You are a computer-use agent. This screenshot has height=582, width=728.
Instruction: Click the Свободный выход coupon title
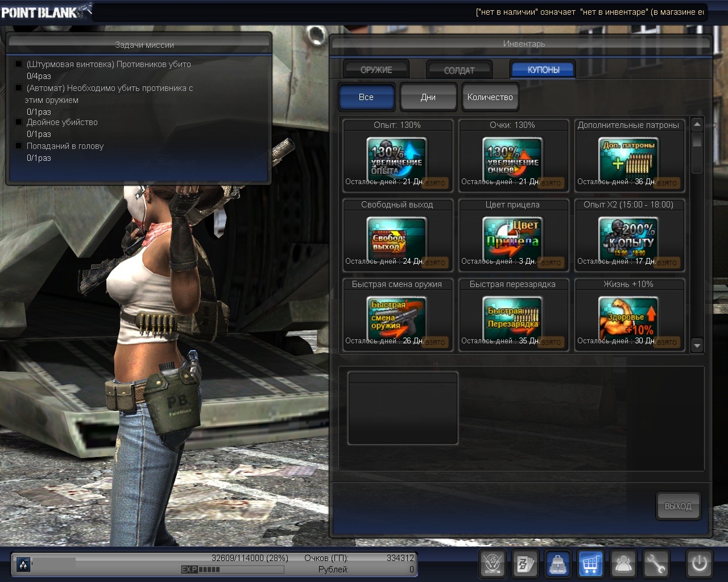(x=397, y=205)
